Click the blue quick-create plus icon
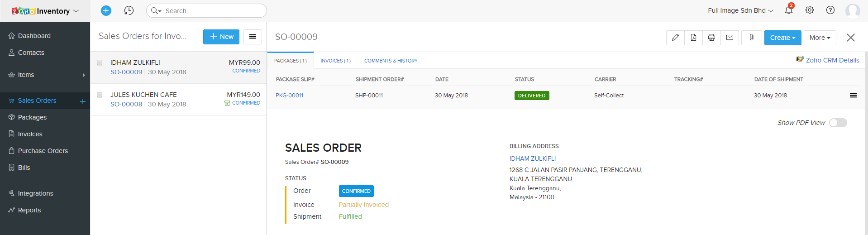 coord(106,10)
